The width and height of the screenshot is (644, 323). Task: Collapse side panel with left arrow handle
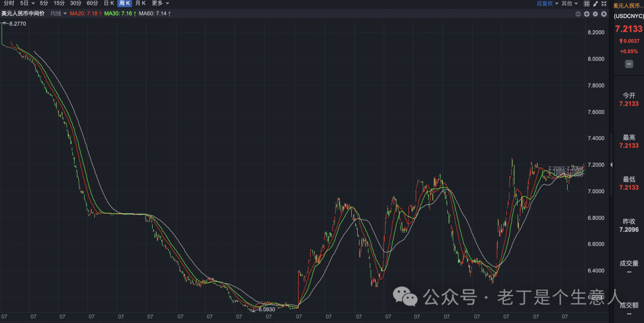click(611, 164)
